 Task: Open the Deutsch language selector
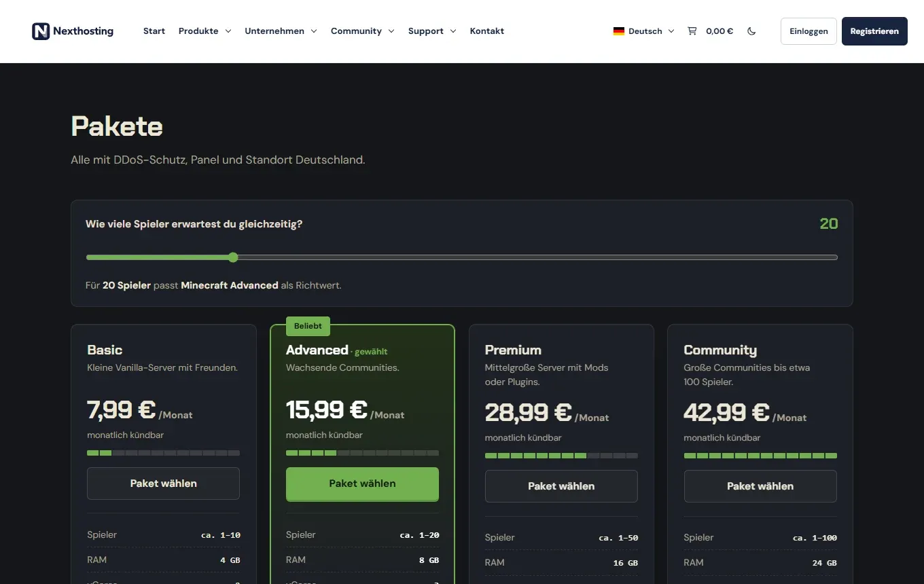point(643,31)
